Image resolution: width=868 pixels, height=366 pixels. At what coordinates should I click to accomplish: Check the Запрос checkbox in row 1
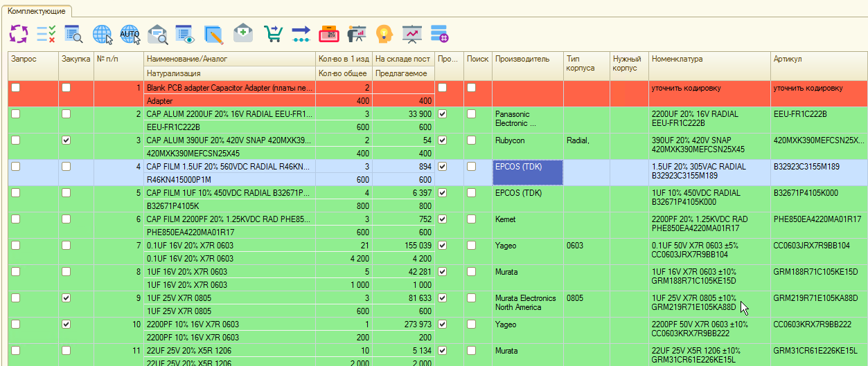pos(15,88)
